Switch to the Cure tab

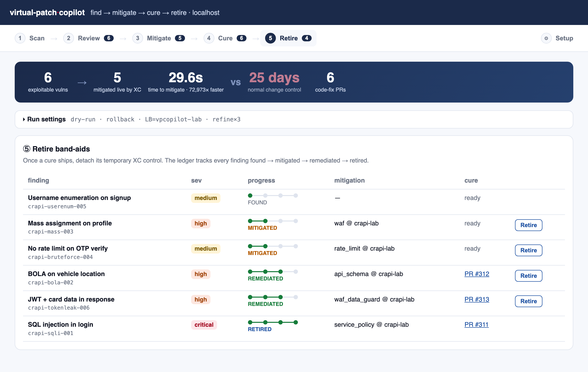pos(225,38)
